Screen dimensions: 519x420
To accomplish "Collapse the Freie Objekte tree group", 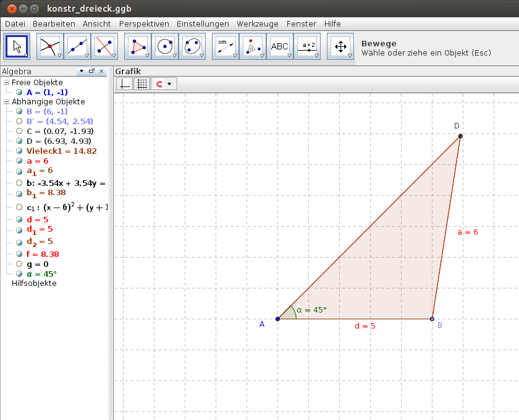I will tap(6, 82).
